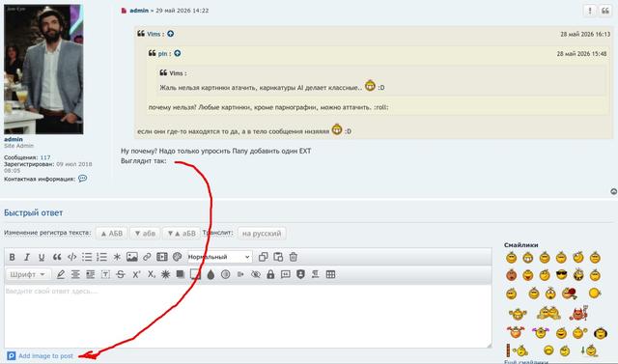Apply center alignment
This screenshot has width=618, height=364.
(x=75, y=274)
